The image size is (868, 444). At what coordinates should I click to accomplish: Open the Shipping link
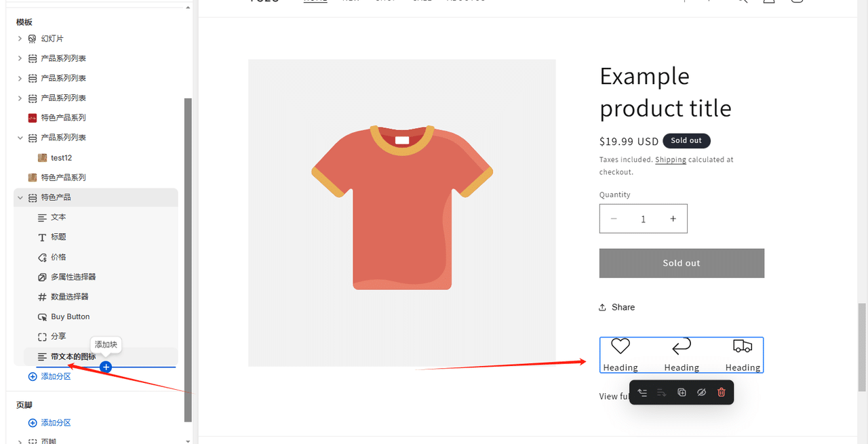click(x=671, y=160)
